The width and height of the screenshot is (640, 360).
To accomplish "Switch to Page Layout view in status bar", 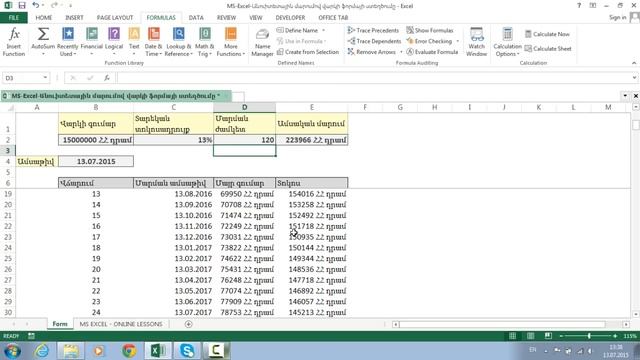I will [530, 336].
